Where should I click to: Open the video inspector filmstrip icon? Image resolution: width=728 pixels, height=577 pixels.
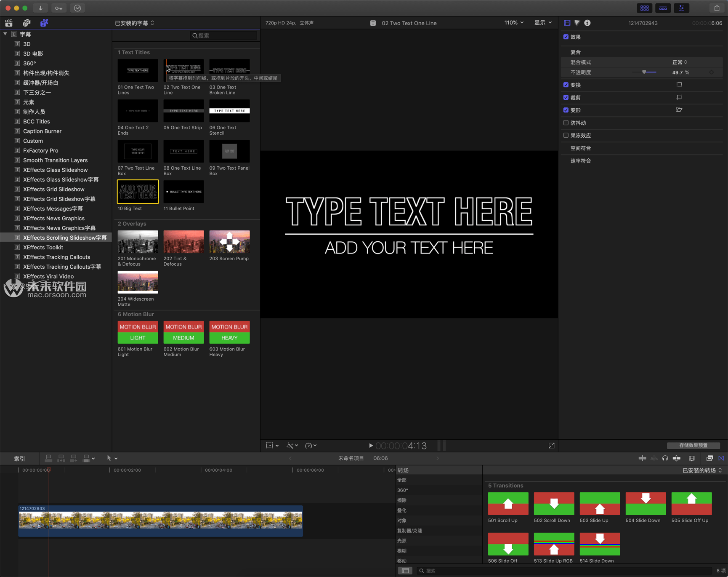coord(567,23)
